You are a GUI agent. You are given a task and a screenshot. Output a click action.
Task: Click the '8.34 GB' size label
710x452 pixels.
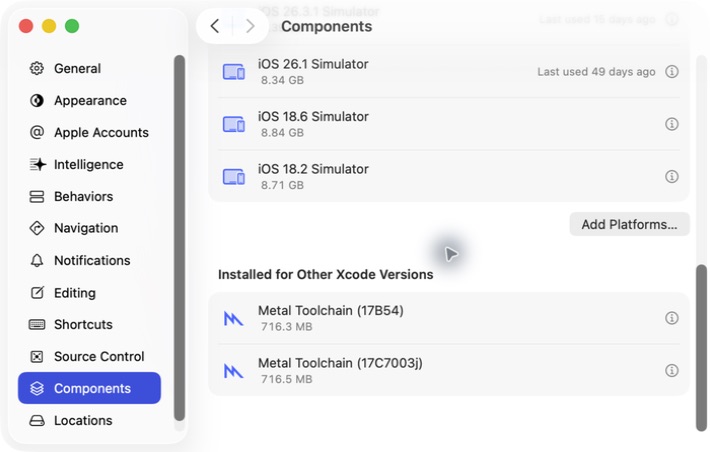(282, 80)
